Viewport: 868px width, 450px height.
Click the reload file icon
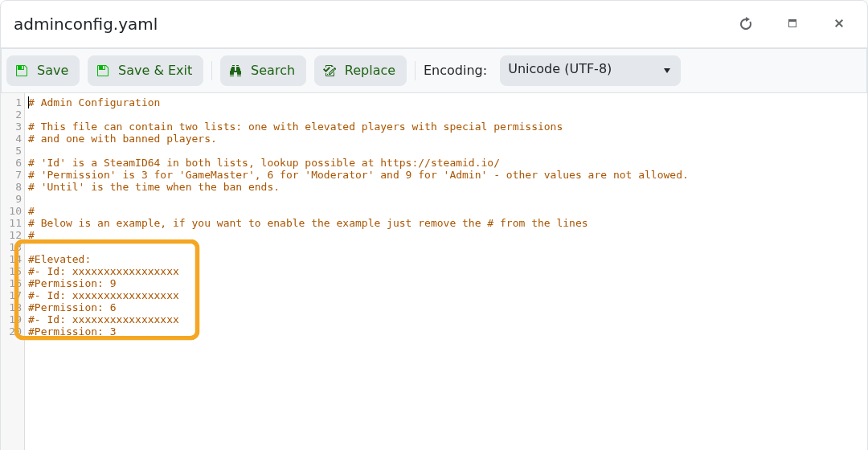[746, 24]
